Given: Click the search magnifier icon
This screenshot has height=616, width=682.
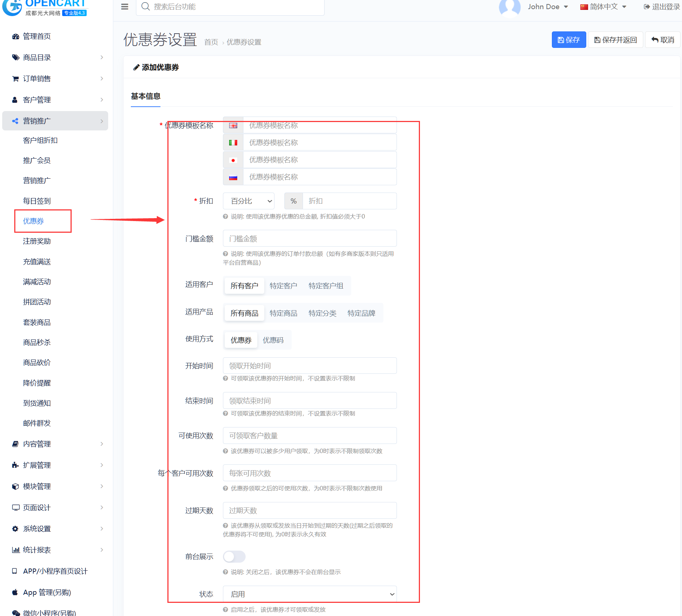Looking at the screenshot, I should (145, 7).
